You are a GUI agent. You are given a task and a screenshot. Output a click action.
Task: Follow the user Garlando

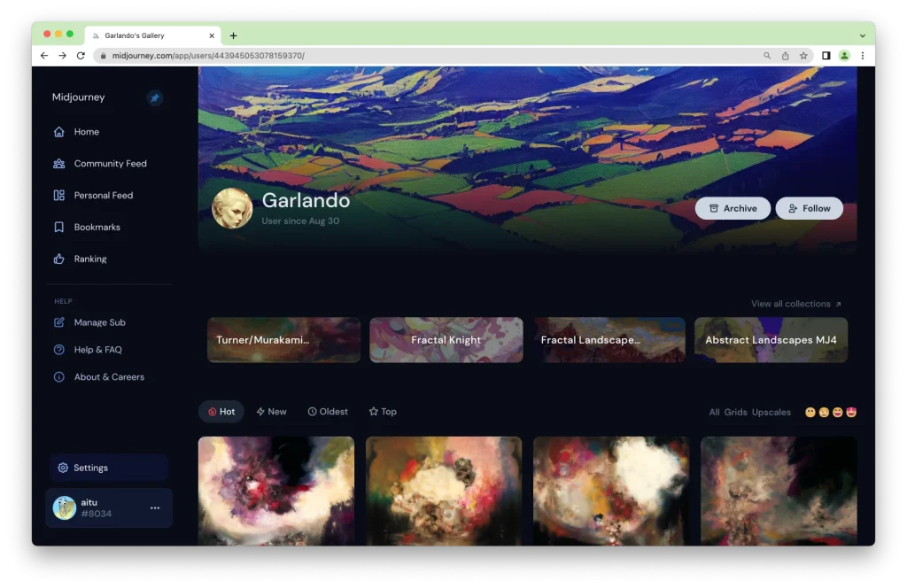809,208
